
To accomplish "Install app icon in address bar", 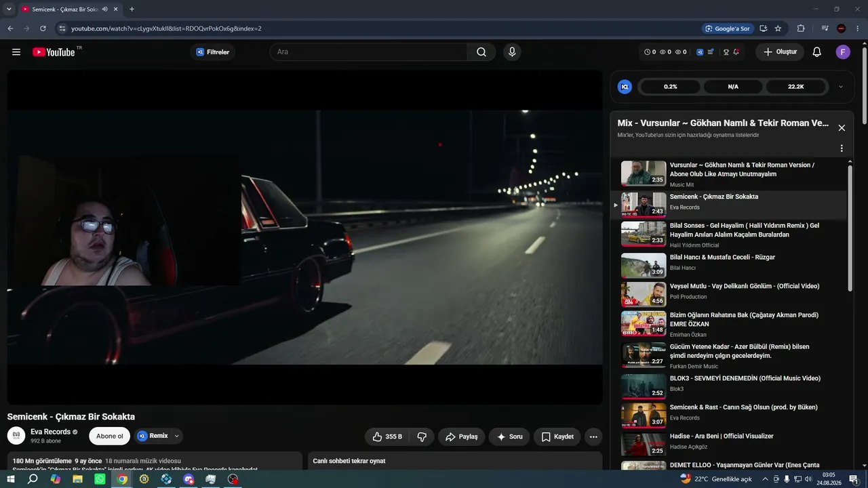I will [764, 28].
